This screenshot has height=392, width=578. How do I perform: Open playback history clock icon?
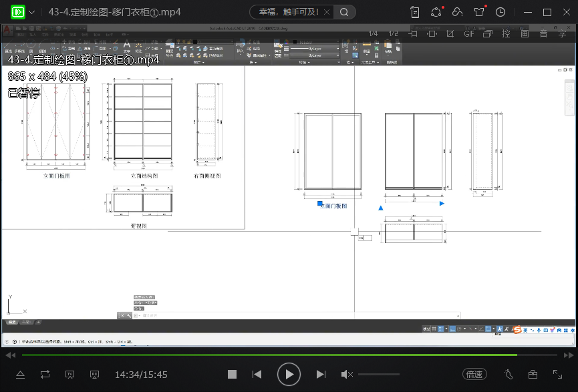[x=500, y=12]
